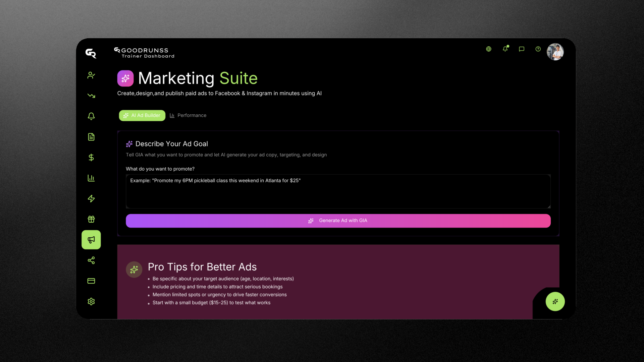The width and height of the screenshot is (644, 362).
Task: Click the ad promotion description text box
Action: point(338,191)
